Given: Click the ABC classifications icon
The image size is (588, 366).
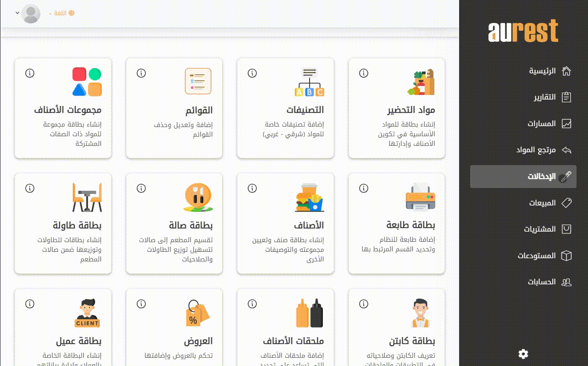Looking at the screenshot, I should [x=310, y=83].
